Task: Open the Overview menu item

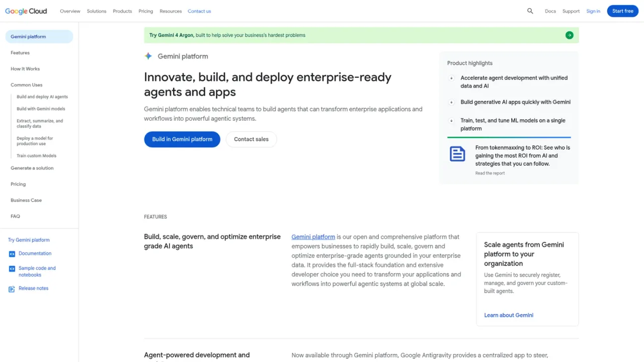Action: [70, 11]
